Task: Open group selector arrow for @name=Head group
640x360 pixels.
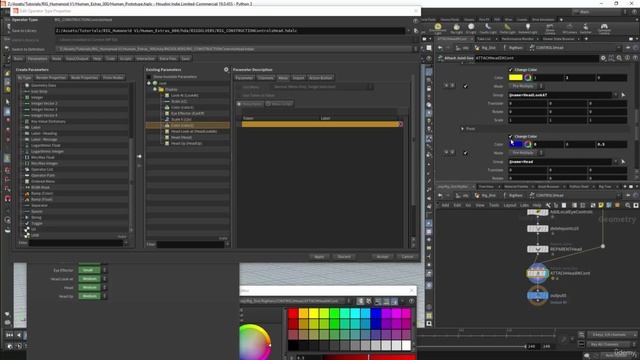Action: (623, 162)
